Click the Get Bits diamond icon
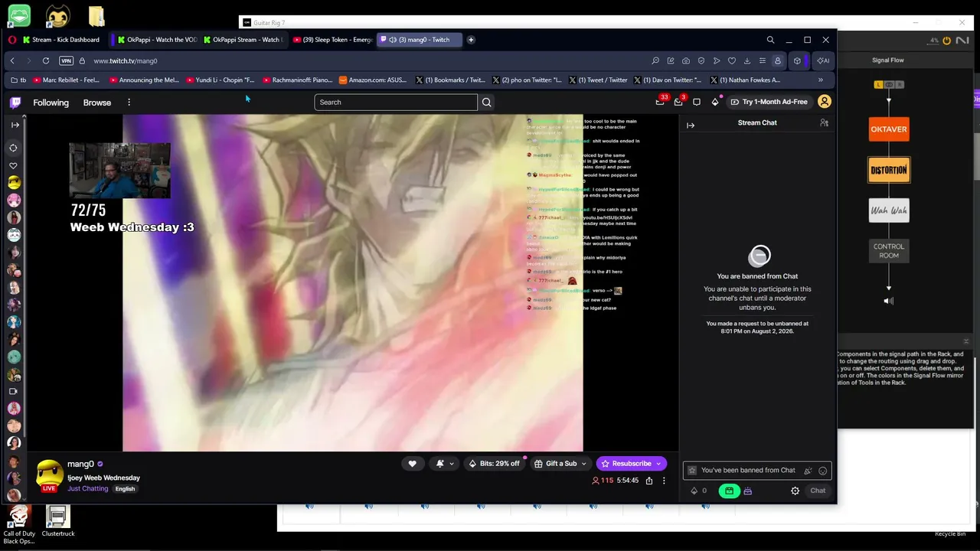 [715, 102]
